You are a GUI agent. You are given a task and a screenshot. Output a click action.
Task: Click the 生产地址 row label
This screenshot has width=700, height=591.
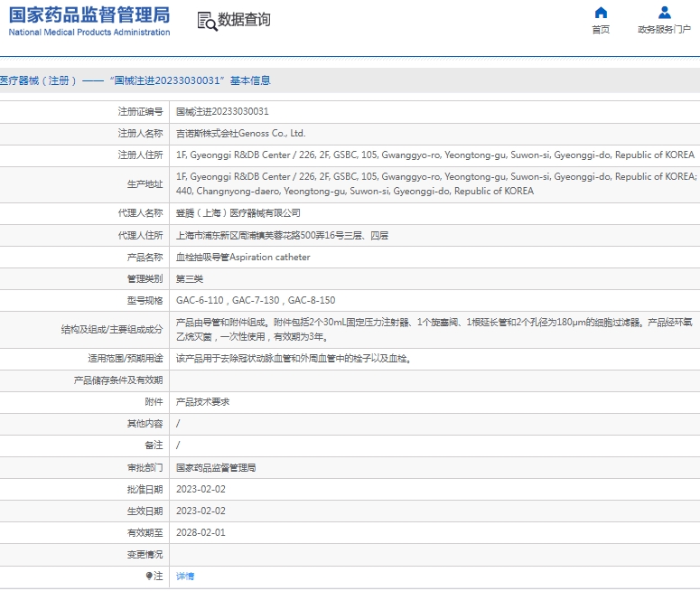(145, 184)
